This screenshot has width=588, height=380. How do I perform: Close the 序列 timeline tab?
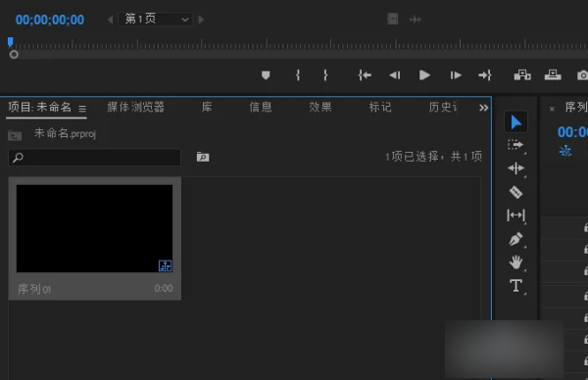tap(552, 109)
